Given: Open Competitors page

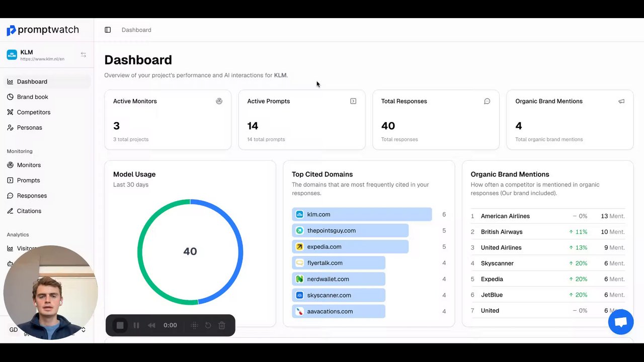Looking at the screenshot, I should coord(47,112).
